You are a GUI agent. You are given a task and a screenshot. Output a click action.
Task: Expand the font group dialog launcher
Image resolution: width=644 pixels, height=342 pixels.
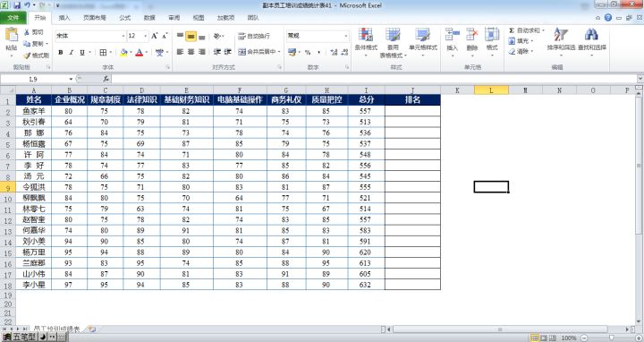167,67
